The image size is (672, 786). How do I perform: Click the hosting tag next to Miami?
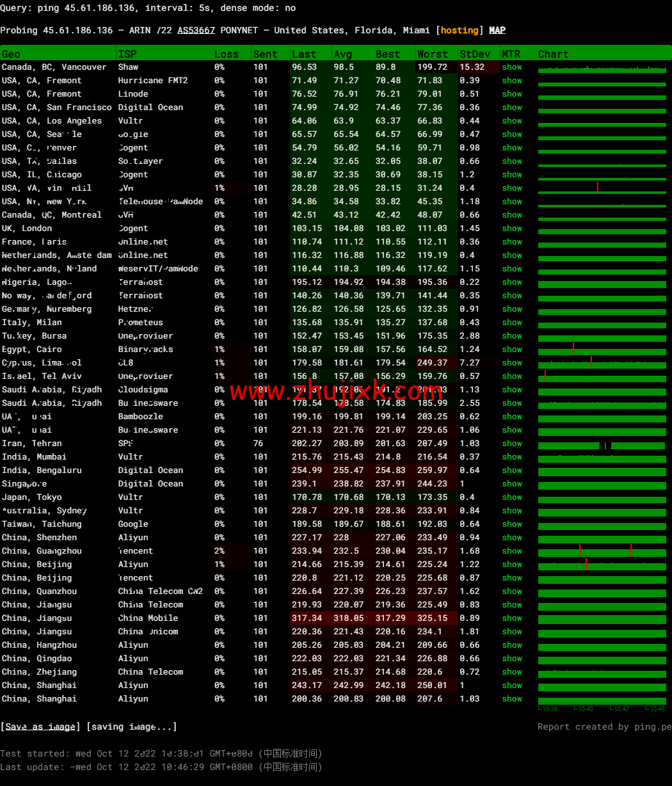460,30
